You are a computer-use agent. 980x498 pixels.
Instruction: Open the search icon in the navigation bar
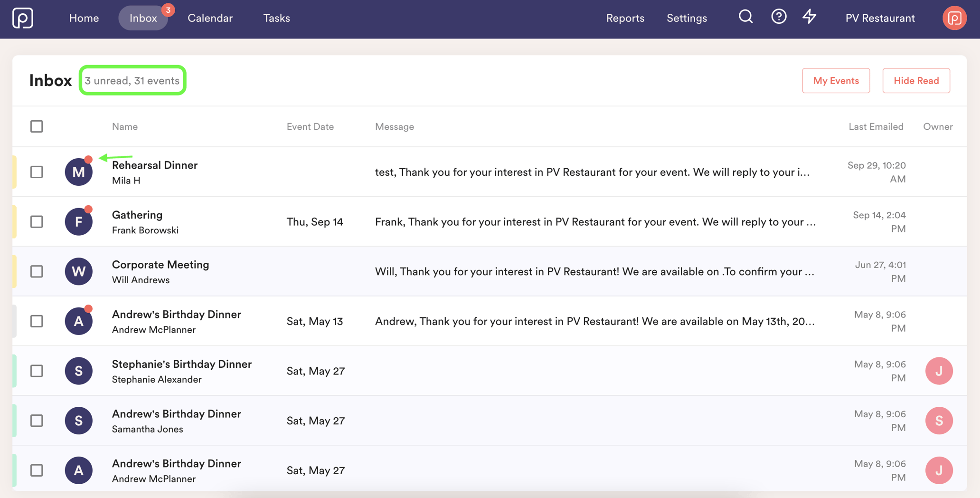(745, 18)
